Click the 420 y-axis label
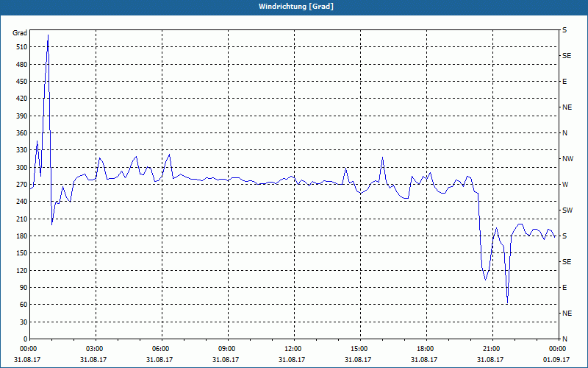 pos(22,99)
